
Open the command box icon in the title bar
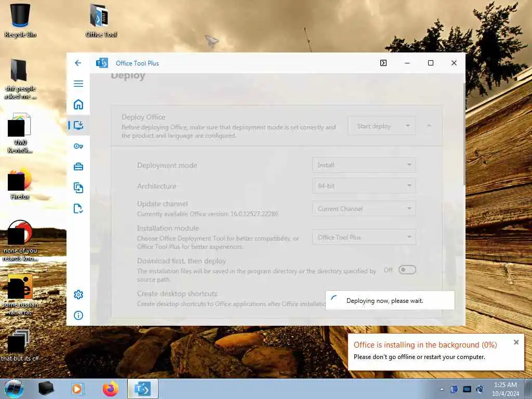[383, 63]
